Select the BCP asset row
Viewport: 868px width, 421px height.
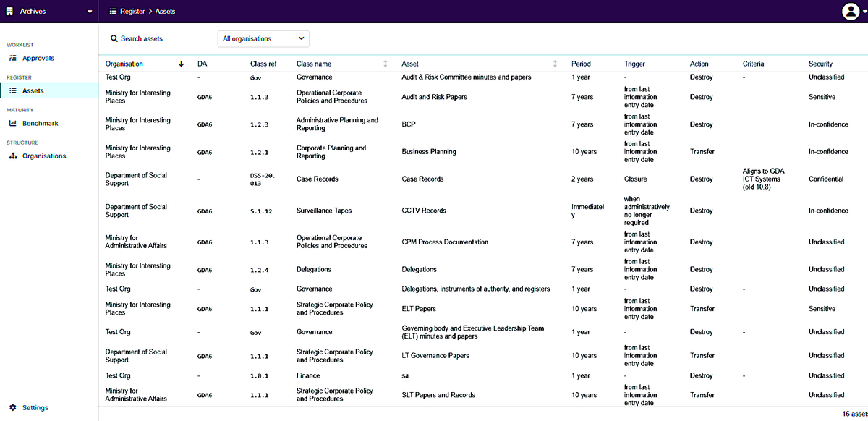[408, 124]
